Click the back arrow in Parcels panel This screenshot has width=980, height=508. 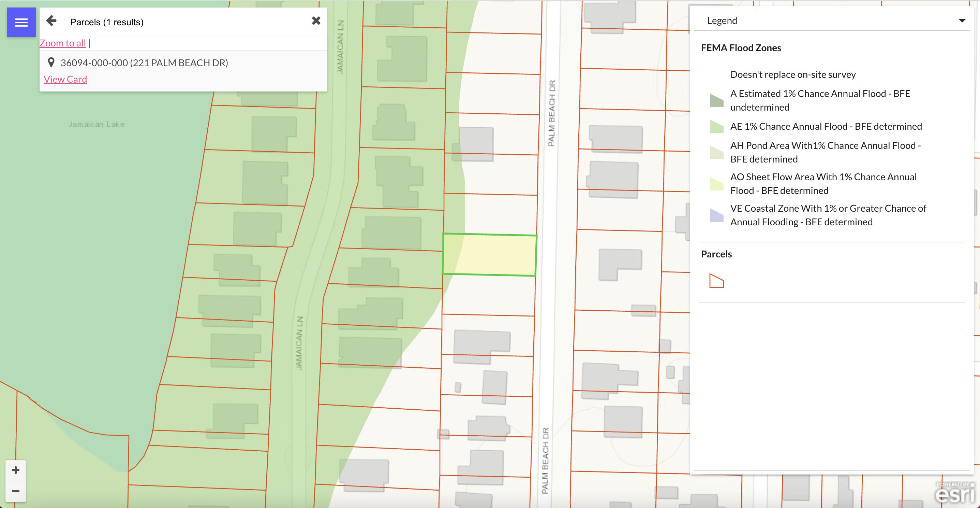pos(51,21)
